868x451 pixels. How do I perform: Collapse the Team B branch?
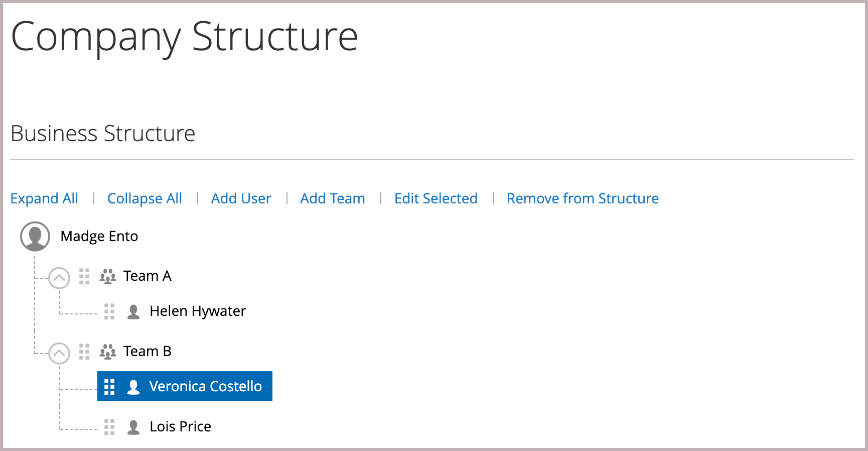click(x=59, y=353)
